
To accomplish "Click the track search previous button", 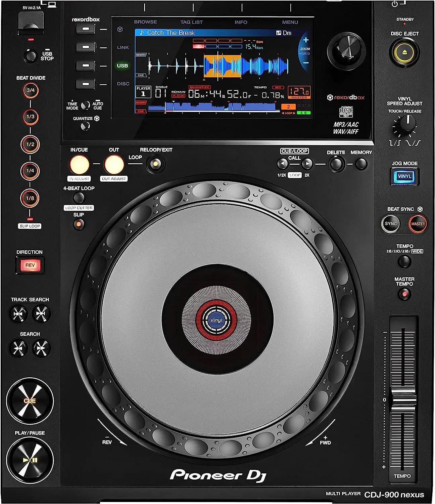I will tap(18, 314).
